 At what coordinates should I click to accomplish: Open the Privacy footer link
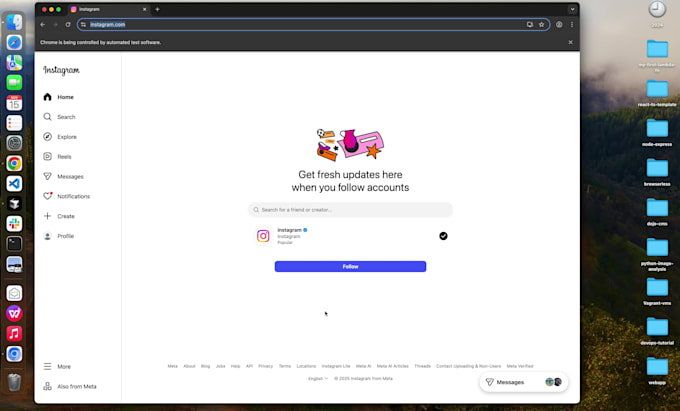click(265, 366)
